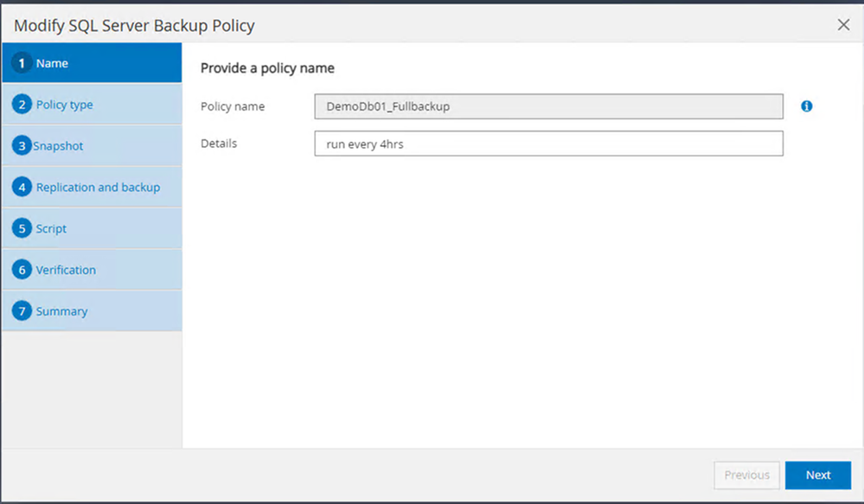Image resolution: width=864 pixels, height=504 pixels.
Task: Open Replication and backup step
Action: (98, 188)
